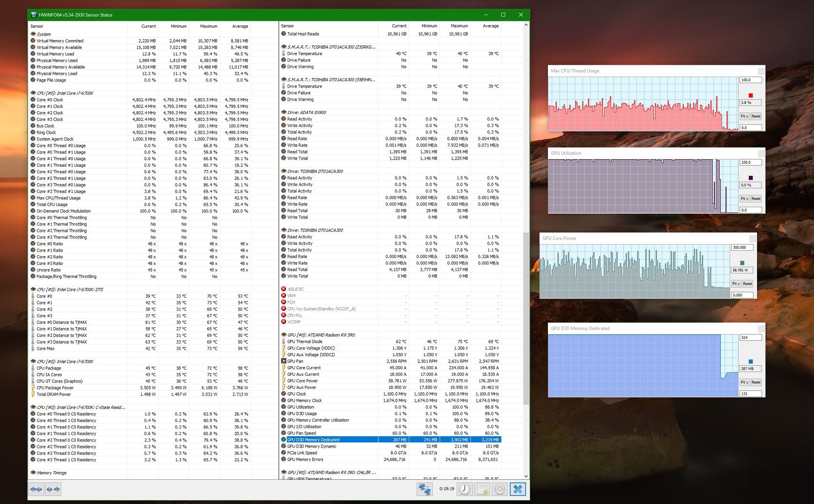This screenshot has height=504, width=814.
Task: Select the highlighted GPU D3D Memory Dedicated row
Action: 390,440
